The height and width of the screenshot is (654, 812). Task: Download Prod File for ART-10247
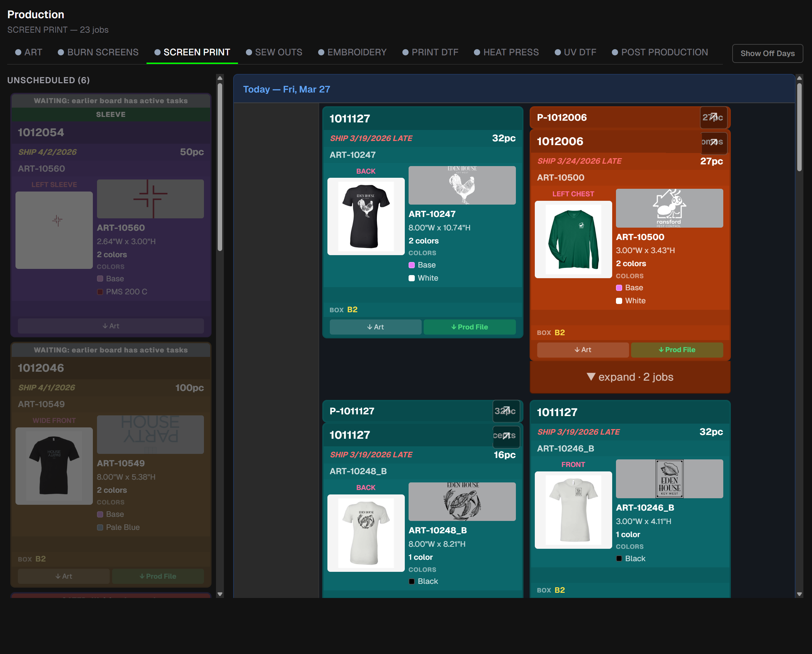pos(469,327)
